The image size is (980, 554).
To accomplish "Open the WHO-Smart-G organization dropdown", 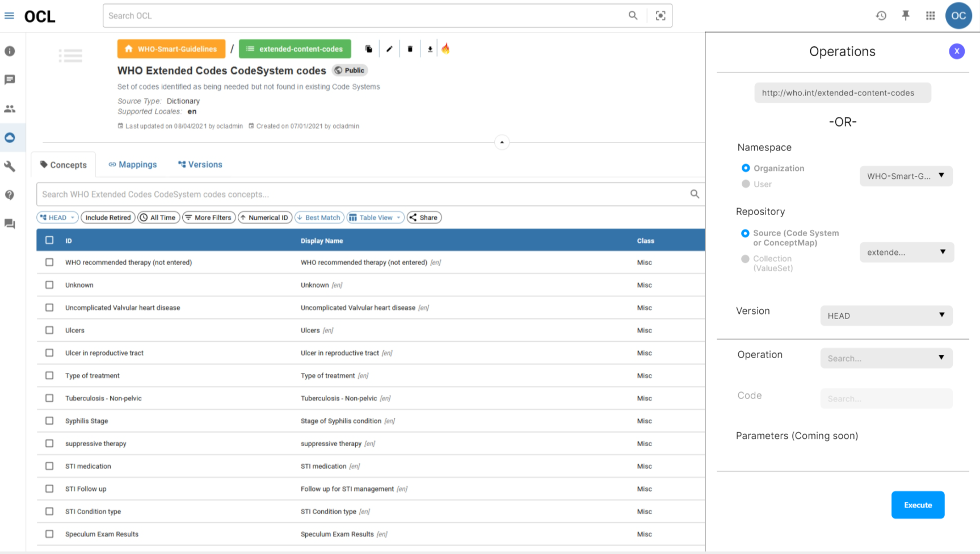I will pos(906,176).
